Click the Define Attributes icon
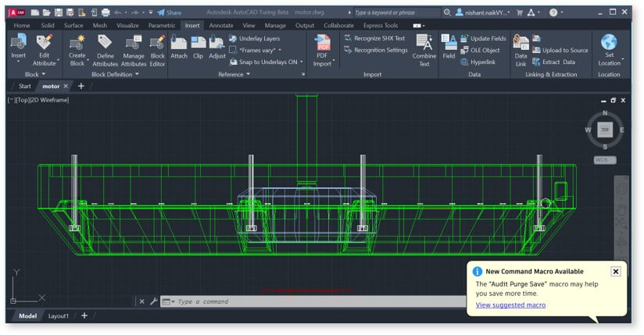Screen dimensions: 644x335 (x=105, y=42)
